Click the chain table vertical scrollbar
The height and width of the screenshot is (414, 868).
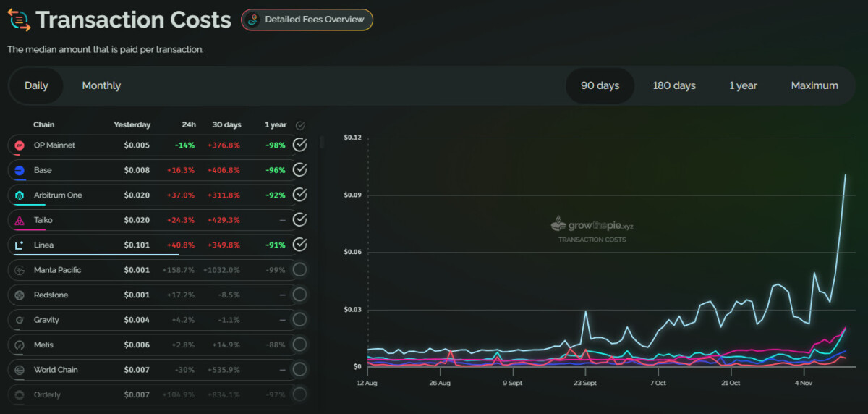point(321,142)
